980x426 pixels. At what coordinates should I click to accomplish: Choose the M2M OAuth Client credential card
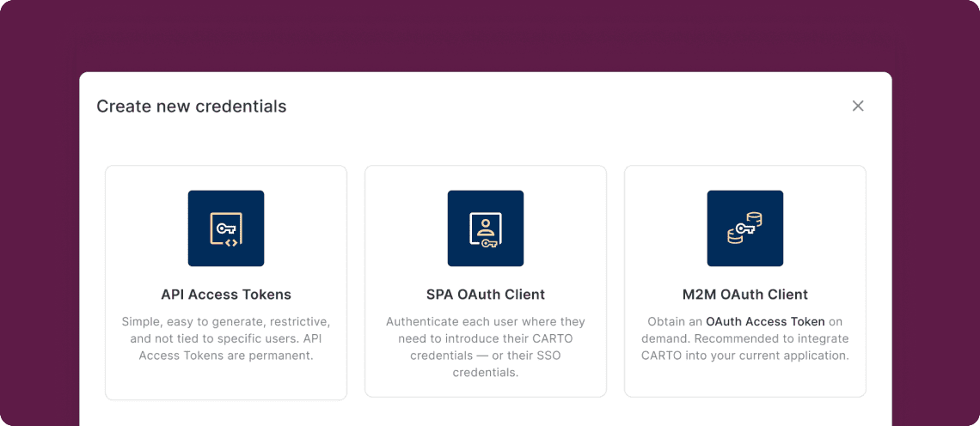[x=745, y=382]
